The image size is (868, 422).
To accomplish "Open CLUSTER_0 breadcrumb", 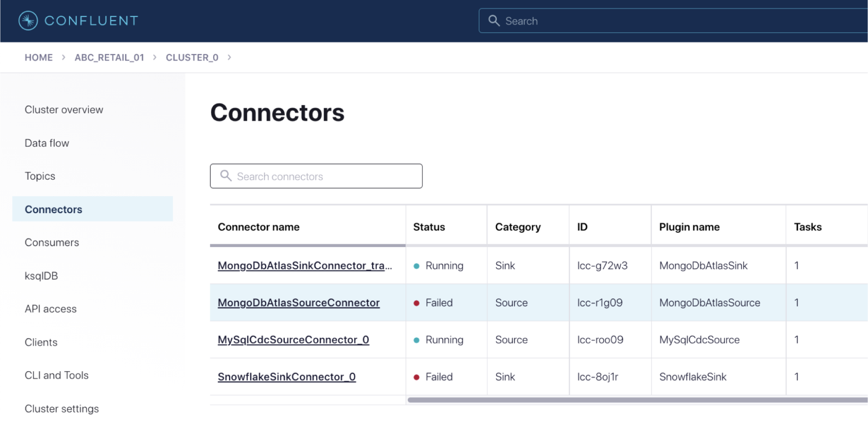I will coord(192,57).
